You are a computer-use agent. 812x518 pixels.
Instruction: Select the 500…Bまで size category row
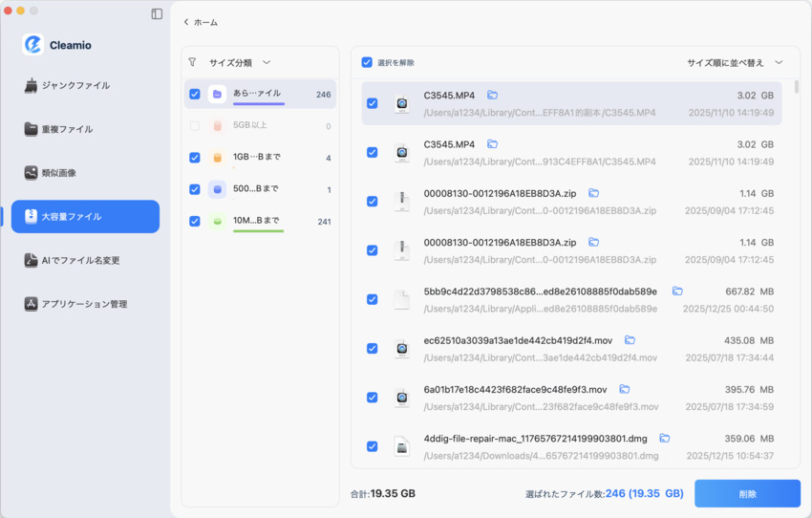click(x=258, y=189)
